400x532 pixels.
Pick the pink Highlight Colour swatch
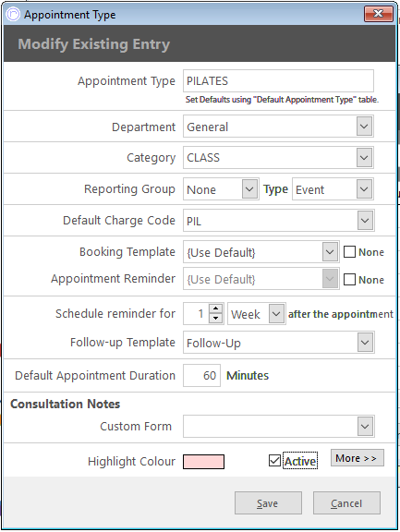[x=203, y=462]
